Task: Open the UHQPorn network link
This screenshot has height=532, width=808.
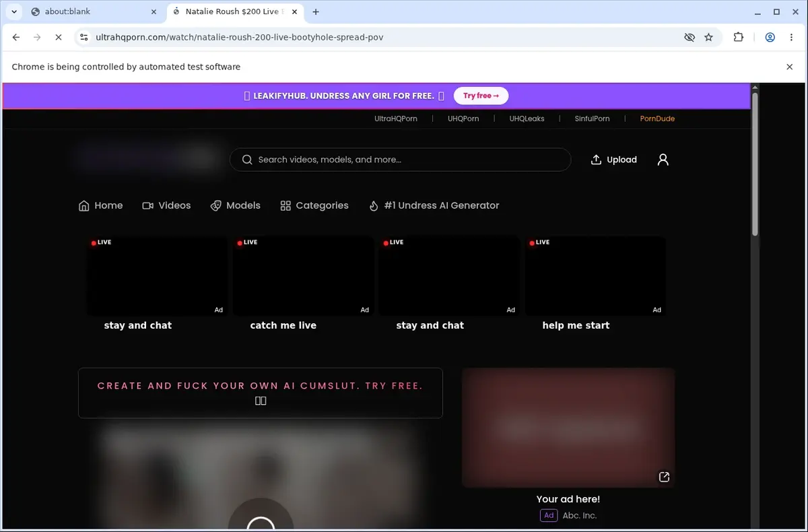Action: (463, 119)
